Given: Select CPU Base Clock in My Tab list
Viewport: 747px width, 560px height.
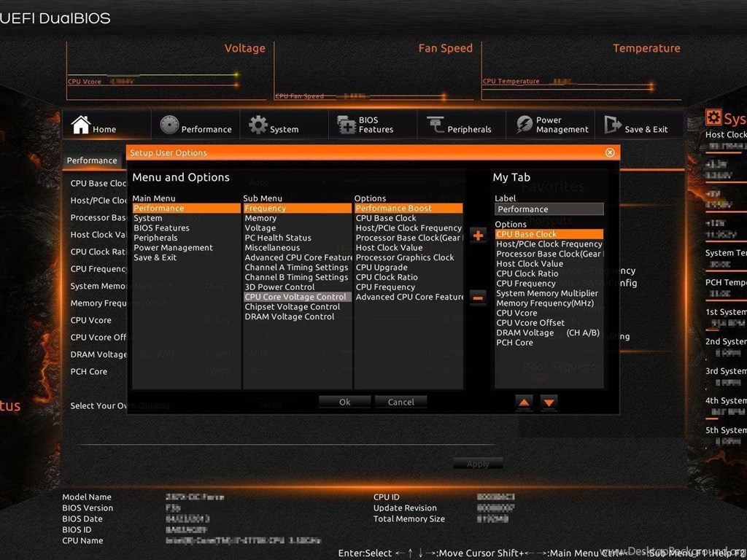Looking at the screenshot, I should click(549, 234).
